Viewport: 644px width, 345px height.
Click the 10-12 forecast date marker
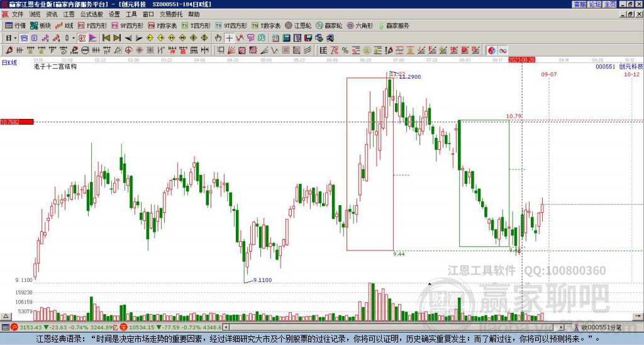631,74
